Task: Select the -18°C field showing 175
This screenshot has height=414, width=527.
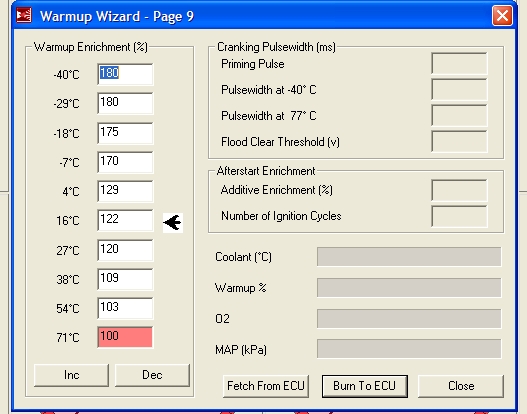Action: [125, 133]
